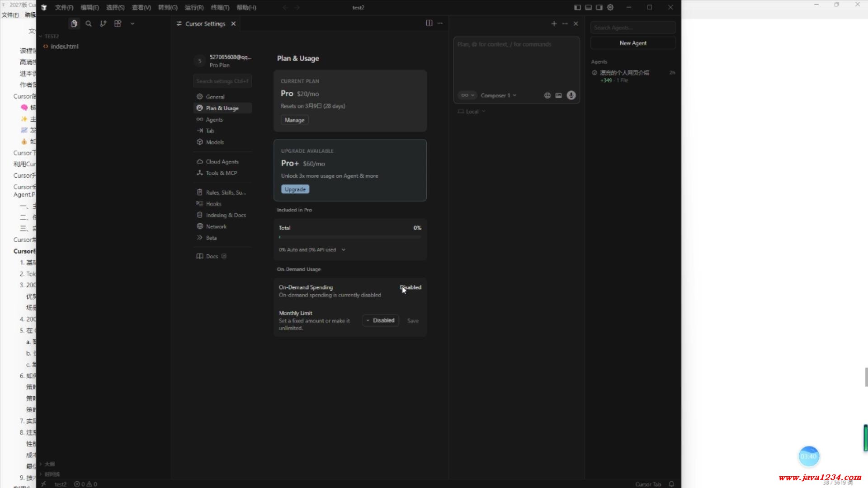Toggle the primary sidebar layout icon
Screen dimensions: 868x488
(x=577, y=7)
